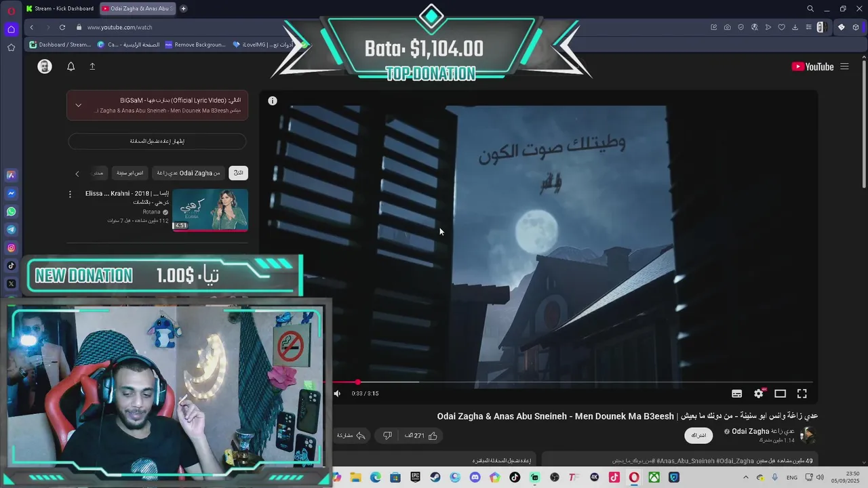Open WhatsApp in Opera sidebar
This screenshot has width=868, height=488.
[x=11, y=211]
